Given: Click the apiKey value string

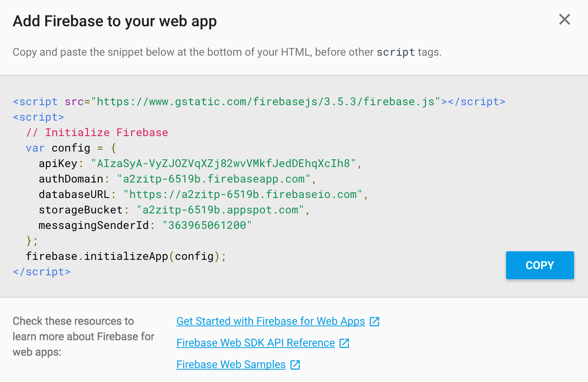Looking at the screenshot, I should coord(223,164).
